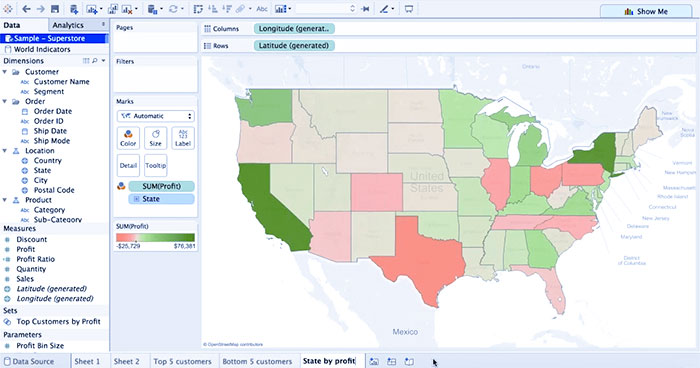
Task: Click the Show Me button
Action: pos(646,11)
